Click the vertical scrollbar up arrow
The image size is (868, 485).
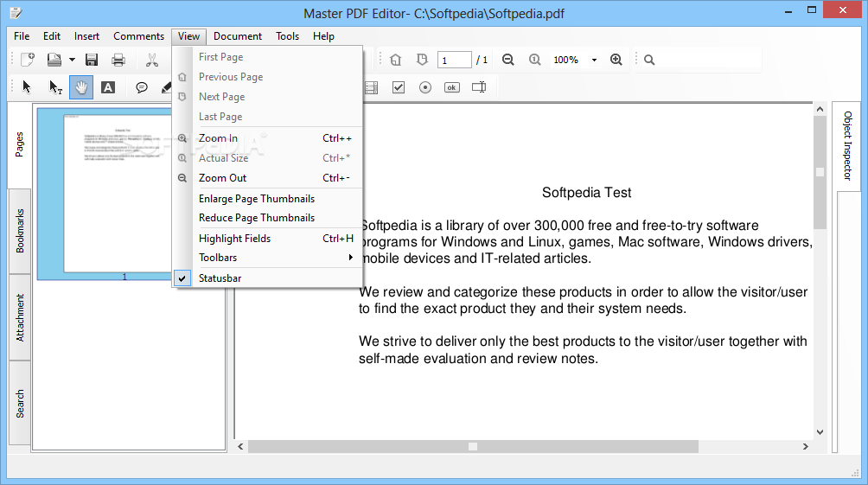pos(820,109)
